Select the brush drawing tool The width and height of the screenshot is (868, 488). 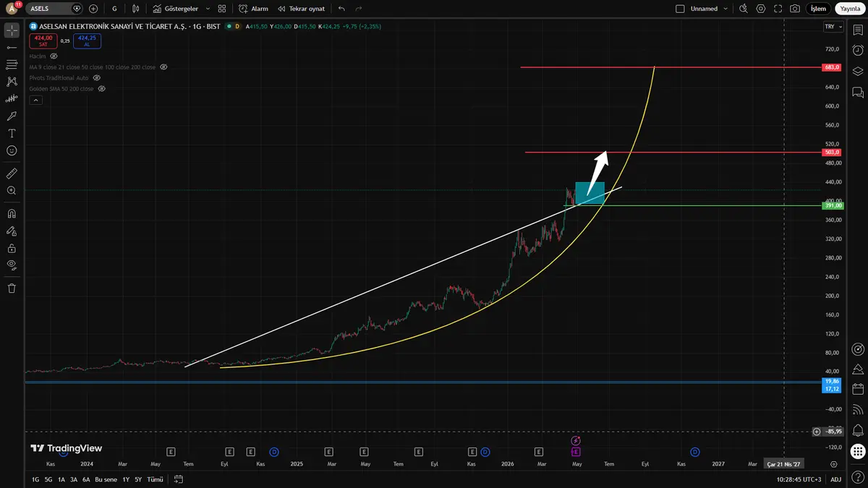(12, 116)
